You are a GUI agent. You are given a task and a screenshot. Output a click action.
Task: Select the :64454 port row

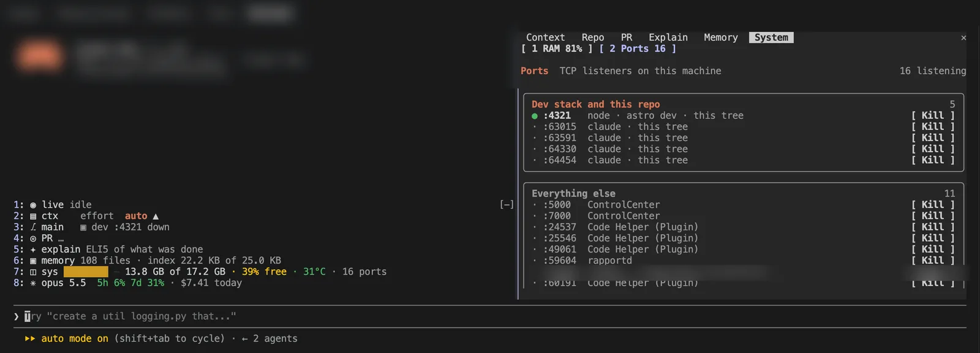pos(744,160)
